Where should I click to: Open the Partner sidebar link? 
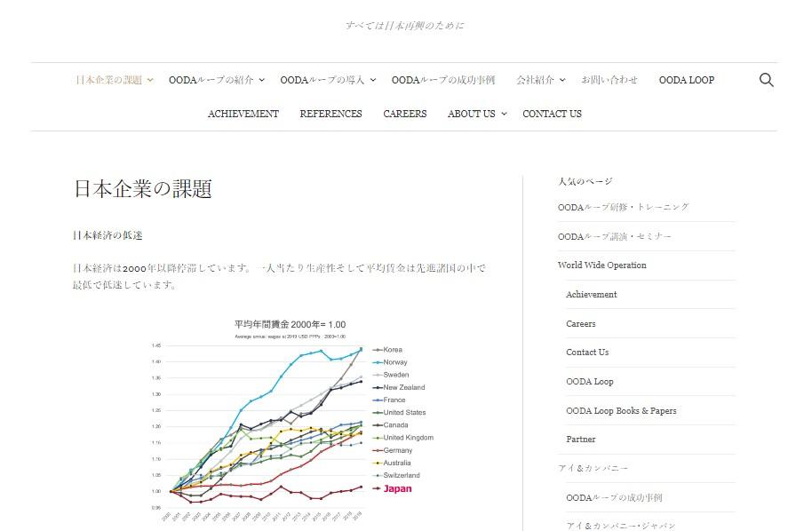point(580,439)
